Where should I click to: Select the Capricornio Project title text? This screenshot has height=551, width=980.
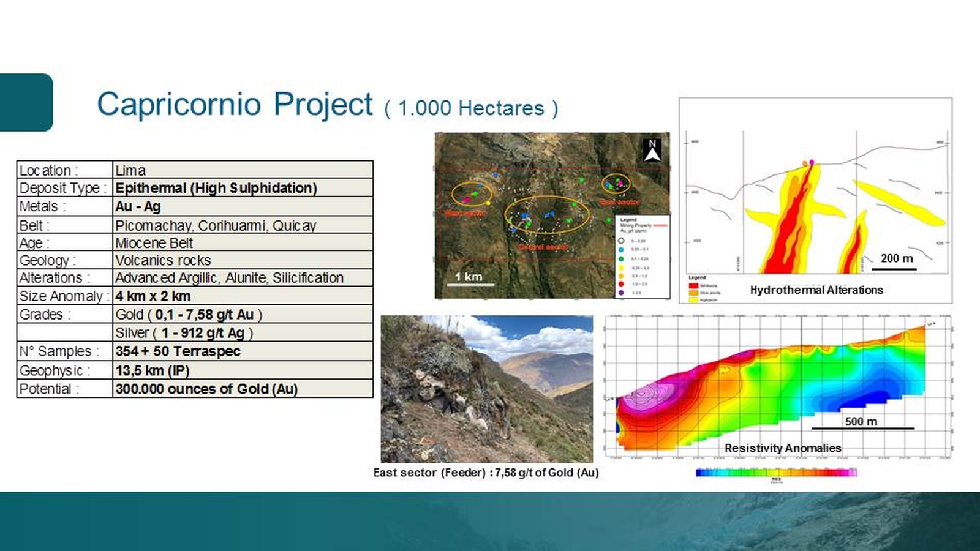[x=235, y=104]
